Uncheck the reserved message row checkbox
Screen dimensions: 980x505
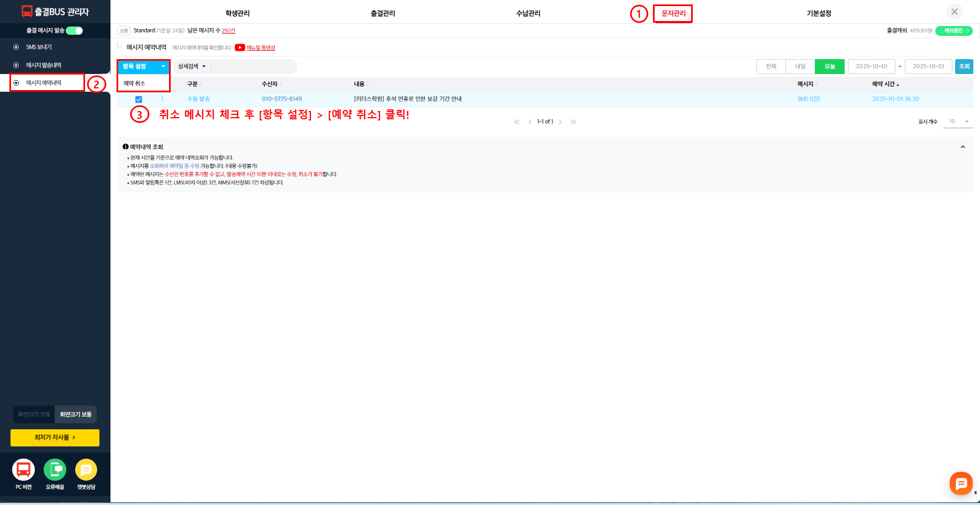point(139,99)
